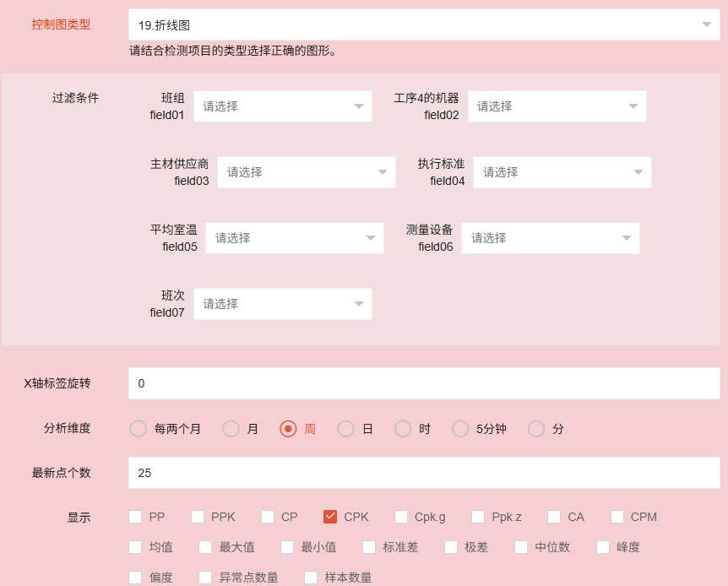The height and width of the screenshot is (586, 728).
Task: Check the CA checkbox
Action: 554,517
